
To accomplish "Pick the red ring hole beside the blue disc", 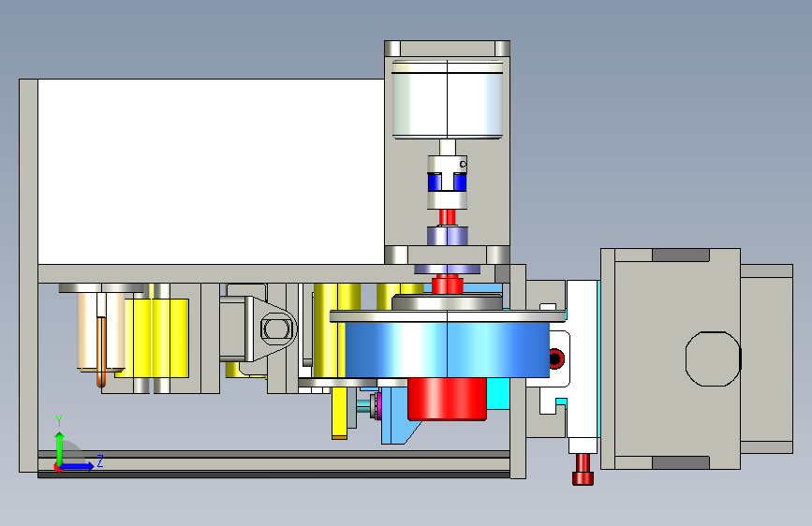I will pos(556,358).
